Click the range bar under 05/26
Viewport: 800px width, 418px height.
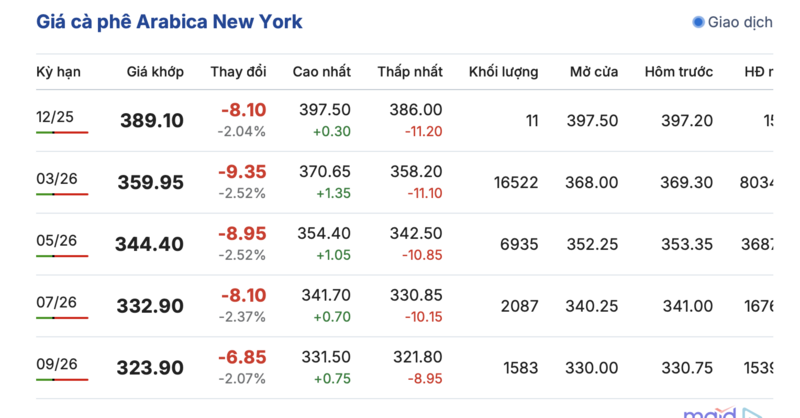click(x=62, y=256)
